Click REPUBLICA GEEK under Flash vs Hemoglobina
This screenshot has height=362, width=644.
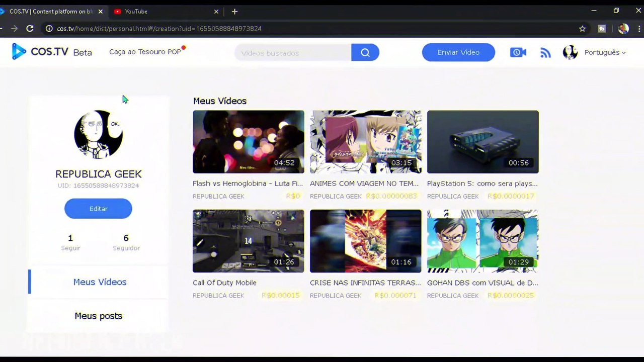(x=218, y=197)
